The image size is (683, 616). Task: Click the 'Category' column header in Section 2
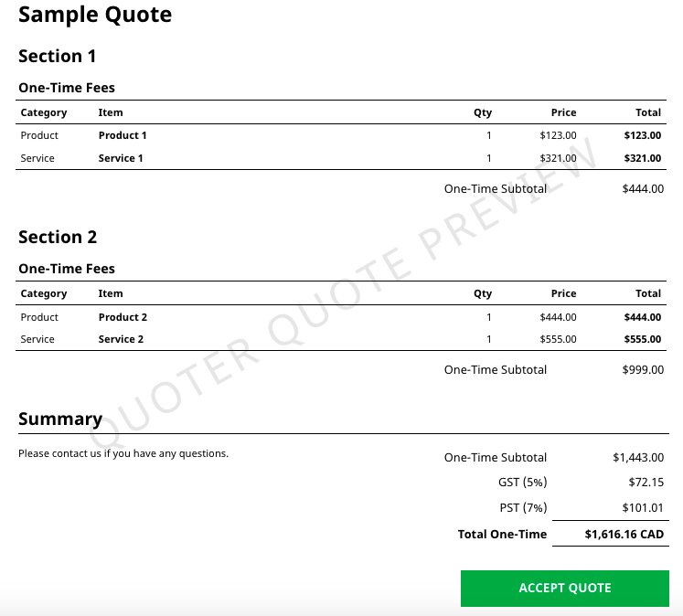coord(44,294)
